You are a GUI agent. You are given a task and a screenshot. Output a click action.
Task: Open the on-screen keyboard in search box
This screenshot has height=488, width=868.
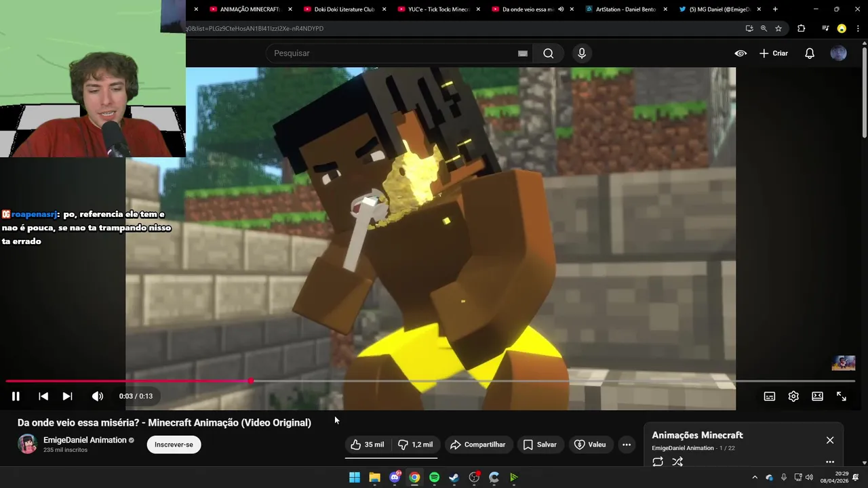(523, 54)
